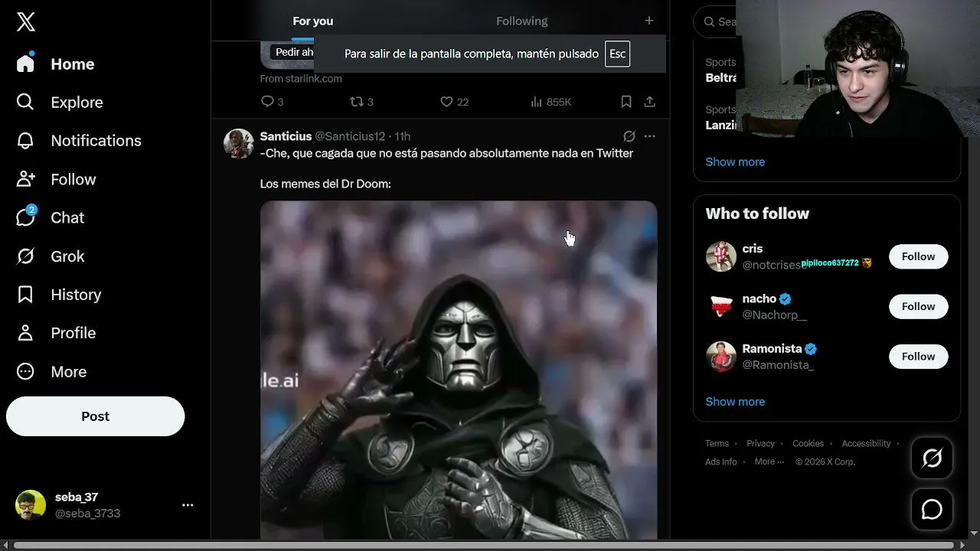Viewport: 980px width, 551px height.
Task: Click the @Santicius12 handle
Action: click(350, 136)
